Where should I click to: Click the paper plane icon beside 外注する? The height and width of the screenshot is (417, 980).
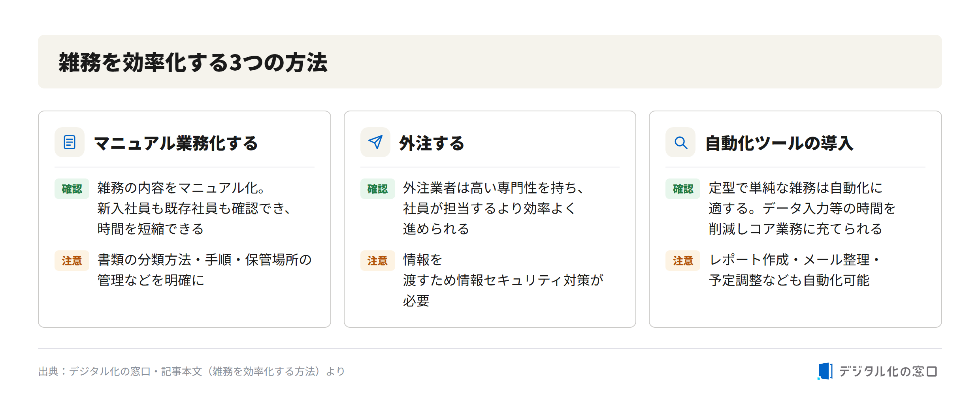coord(375,142)
